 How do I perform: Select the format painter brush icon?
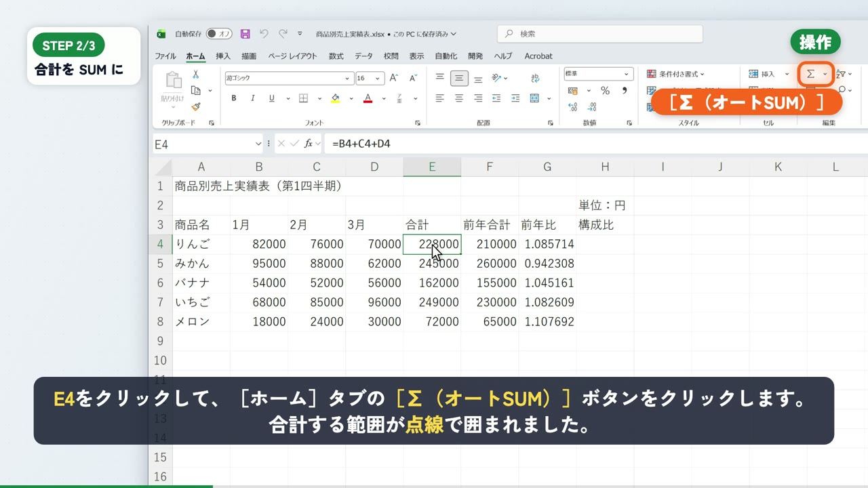195,106
